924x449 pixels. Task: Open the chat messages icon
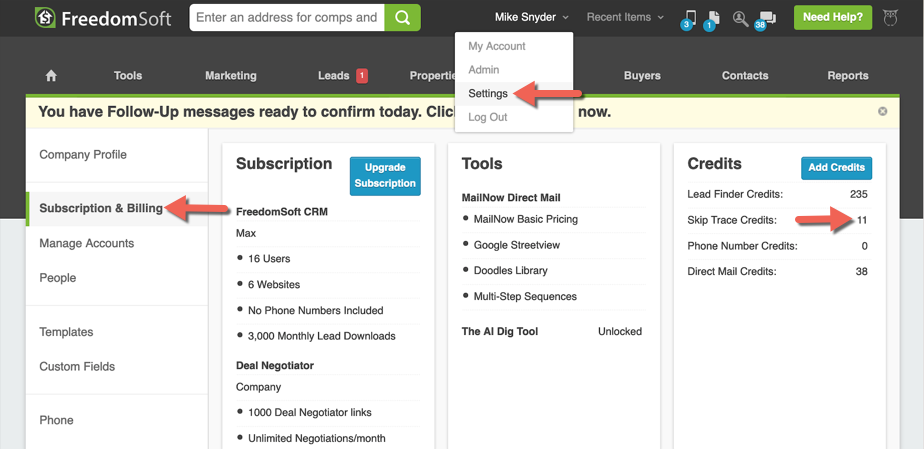[767, 18]
